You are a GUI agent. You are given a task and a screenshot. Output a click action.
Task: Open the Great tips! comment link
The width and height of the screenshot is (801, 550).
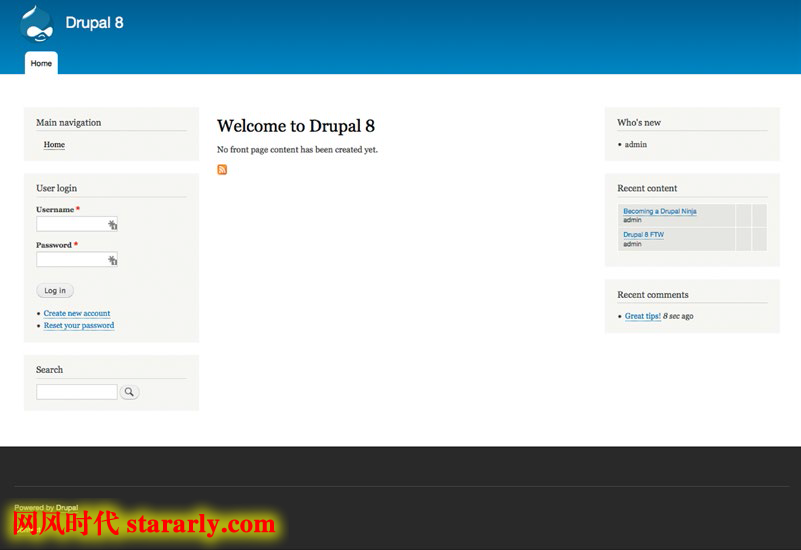[x=643, y=316]
